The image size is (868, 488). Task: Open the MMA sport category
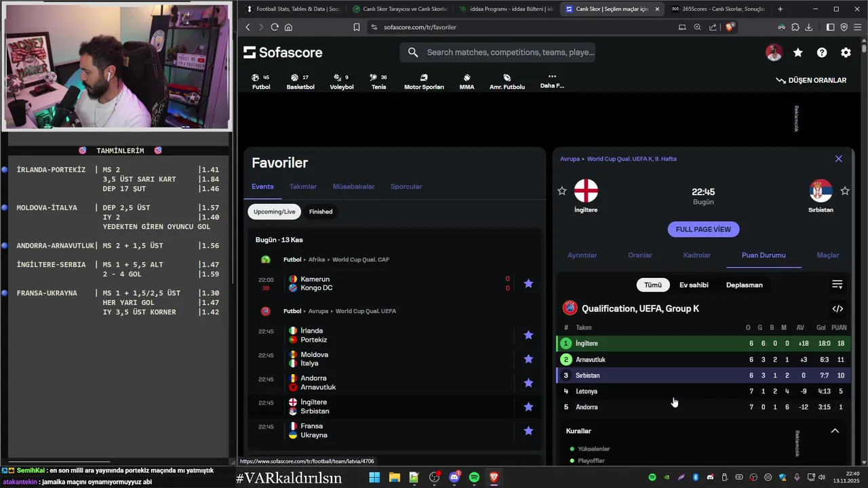(x=467, y=82)
